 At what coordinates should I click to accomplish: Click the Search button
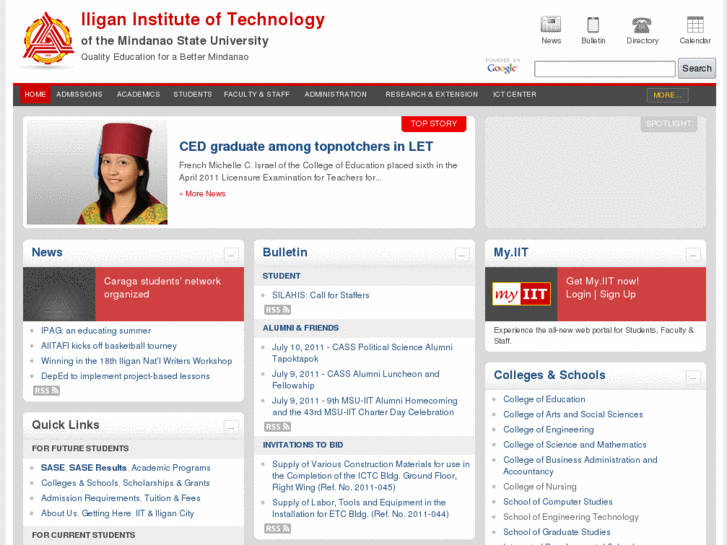coord(696,68)
